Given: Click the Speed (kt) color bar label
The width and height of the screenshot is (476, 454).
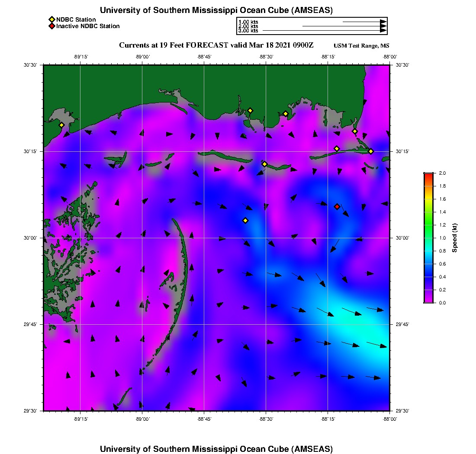Looking at the screenshot, I should point(455,238).
